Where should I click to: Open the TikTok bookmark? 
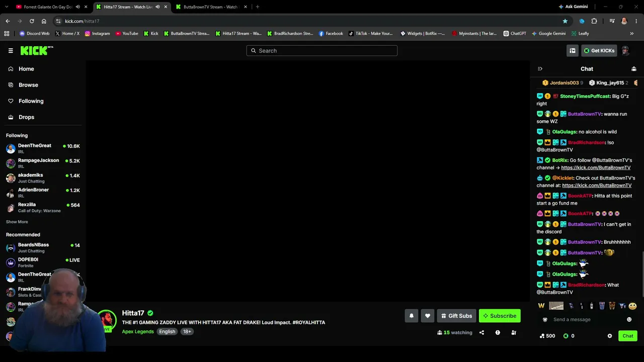[370, 34]
